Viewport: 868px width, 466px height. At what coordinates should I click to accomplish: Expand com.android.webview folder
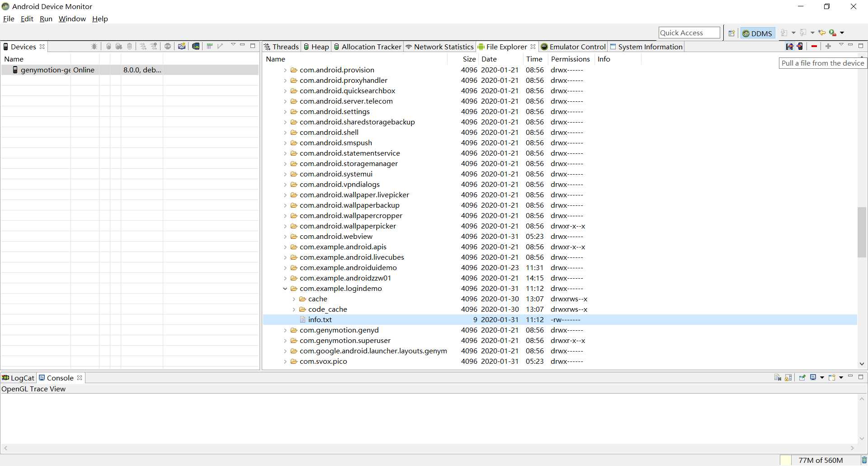pyautogui.click(x=285, y=237)
